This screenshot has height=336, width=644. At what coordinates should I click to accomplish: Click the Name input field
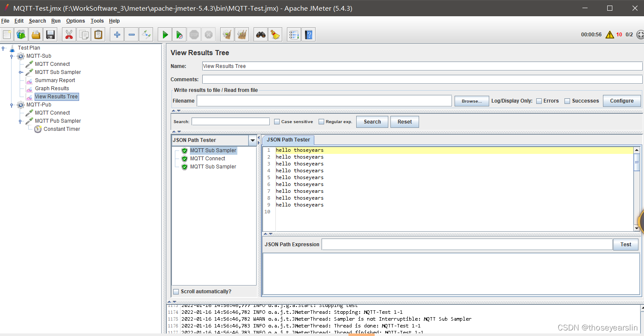422,66
